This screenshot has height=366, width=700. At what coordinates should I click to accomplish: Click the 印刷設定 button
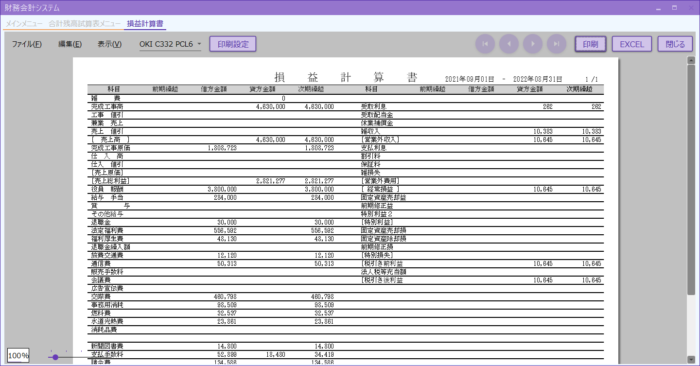[x=233, y=44]
